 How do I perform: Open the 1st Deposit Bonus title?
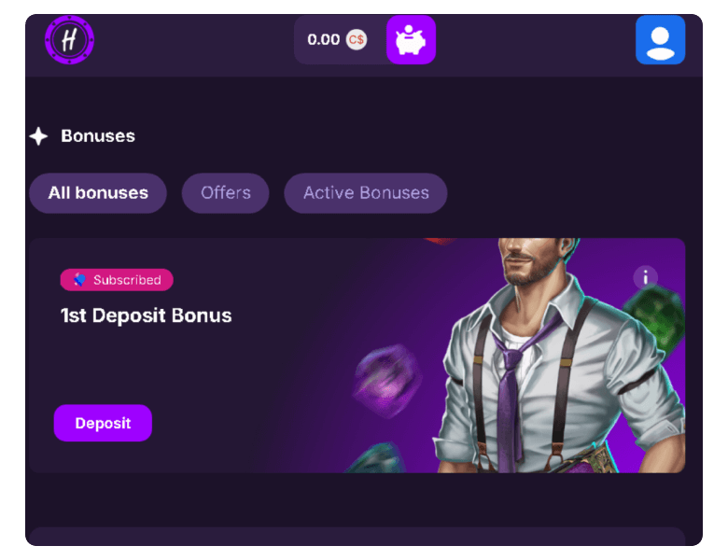point(147,315)
